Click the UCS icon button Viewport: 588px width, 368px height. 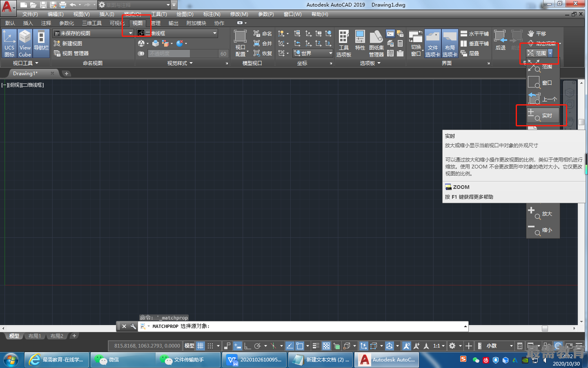(9, 43)
